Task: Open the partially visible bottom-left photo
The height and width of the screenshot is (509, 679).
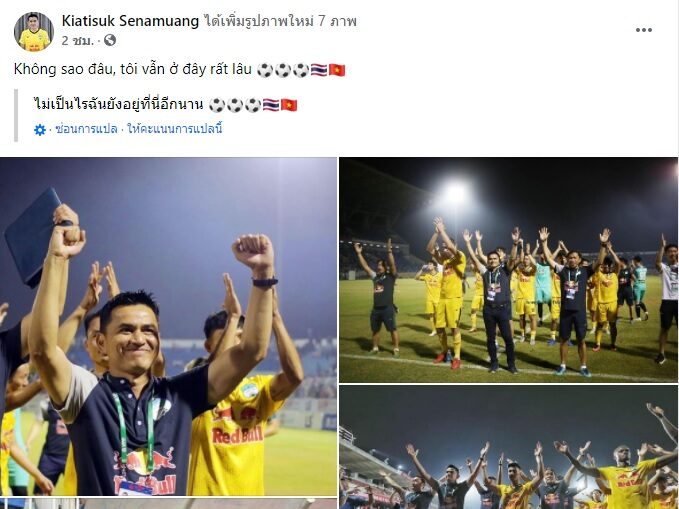Action: click(x=168, y=503)
